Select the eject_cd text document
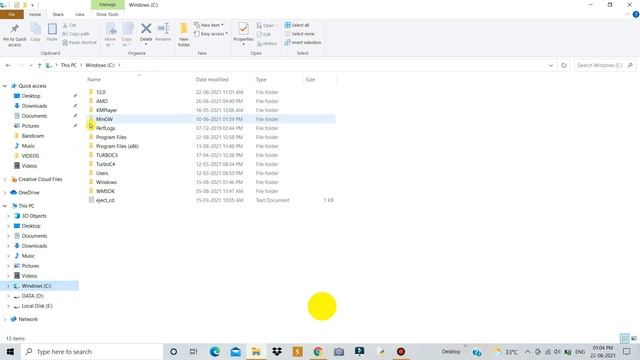 click(x=105, y=200)
